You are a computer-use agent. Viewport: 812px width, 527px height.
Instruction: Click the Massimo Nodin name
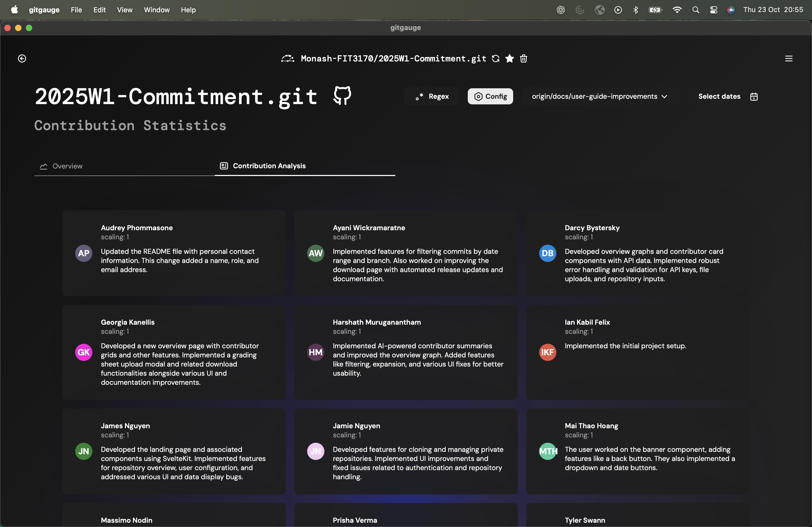click(126, 520)
